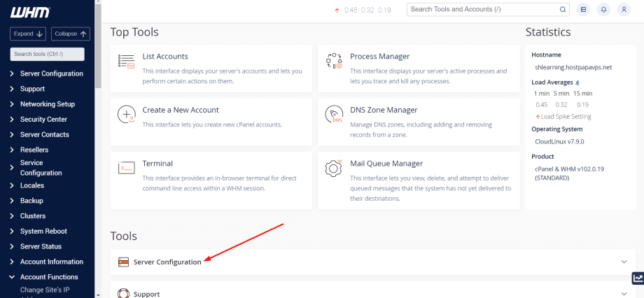This screenshot has width=644, height=298.
Task: Open the user account icon
Action: click(623, 10)
